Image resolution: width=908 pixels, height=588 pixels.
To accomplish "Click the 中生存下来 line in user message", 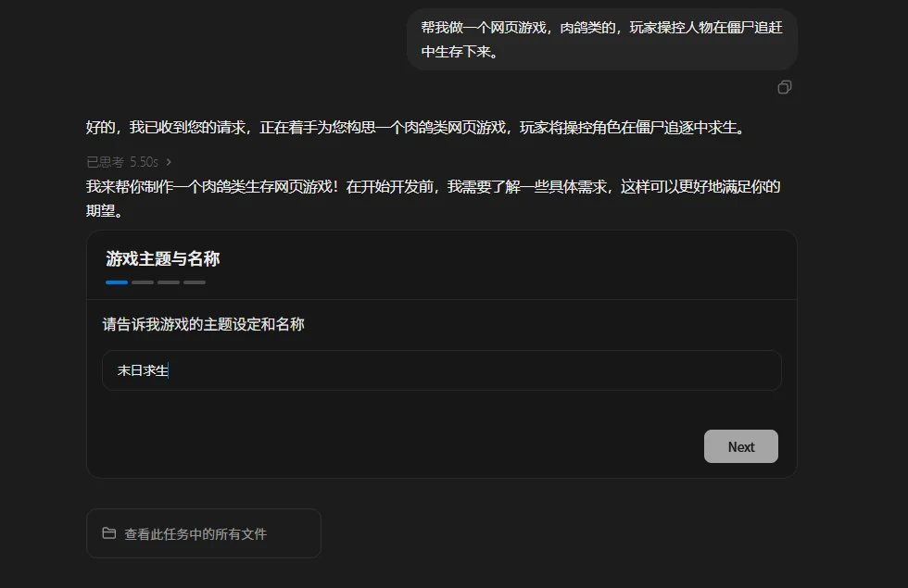I will pos(460,52).
